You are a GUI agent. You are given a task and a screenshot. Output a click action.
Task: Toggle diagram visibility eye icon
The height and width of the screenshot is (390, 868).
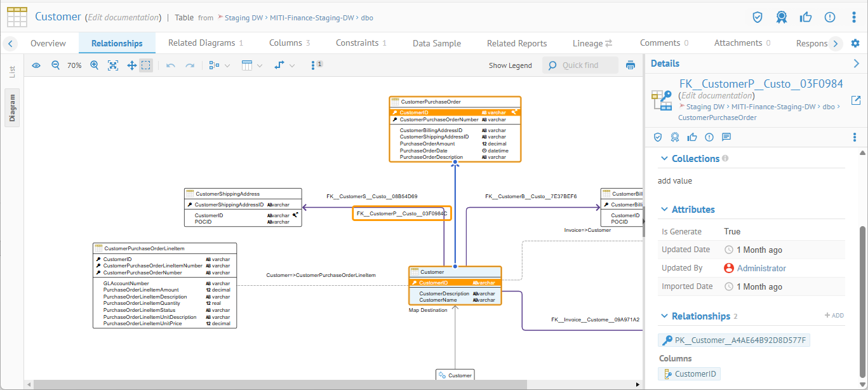36,65
